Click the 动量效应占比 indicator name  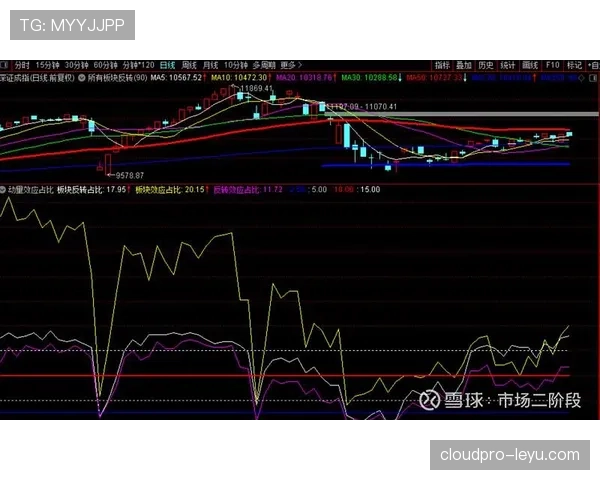coord(31,189)
